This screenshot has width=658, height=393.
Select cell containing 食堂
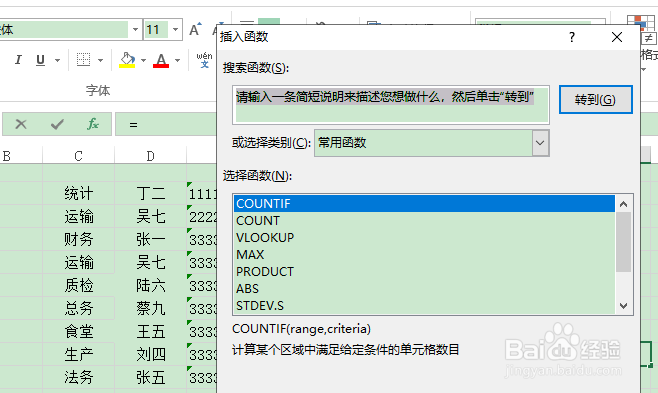click(x=78, y=331)
